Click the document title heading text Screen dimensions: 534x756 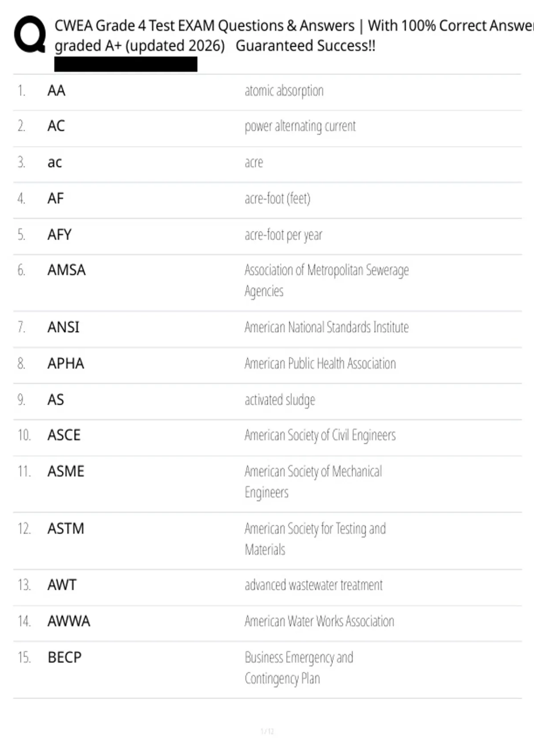tap(294, 36)
